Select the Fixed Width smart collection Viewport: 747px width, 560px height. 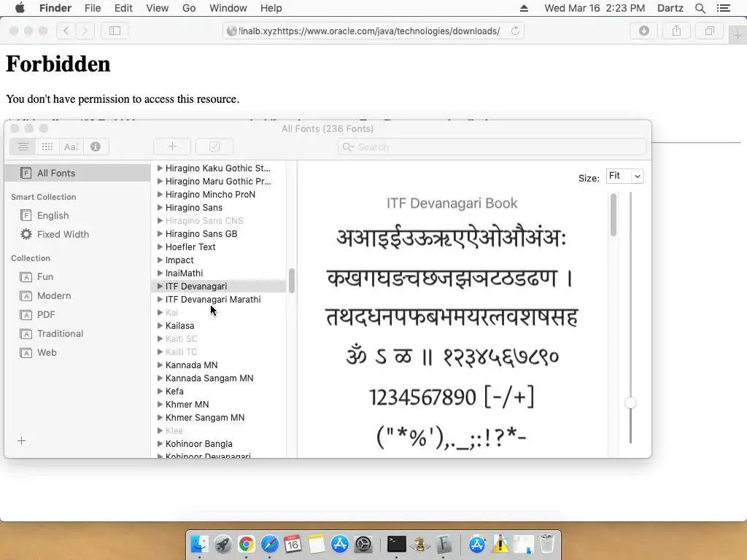(x=77, y=234)
